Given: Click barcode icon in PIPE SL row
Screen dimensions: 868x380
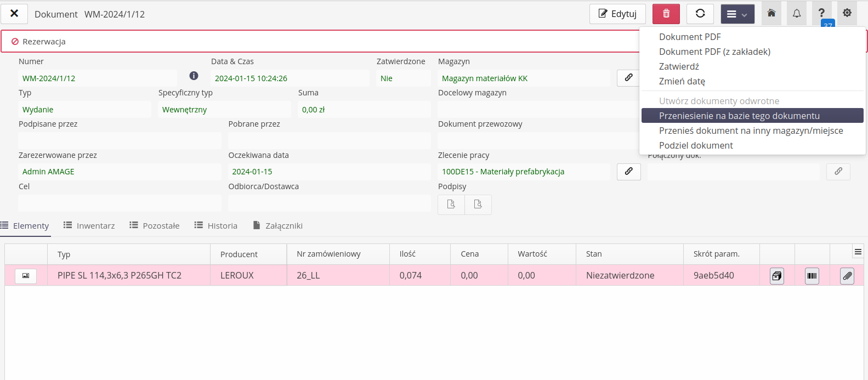Looking at the screenshot, I should pyautogui.click(x=812, y=276).
